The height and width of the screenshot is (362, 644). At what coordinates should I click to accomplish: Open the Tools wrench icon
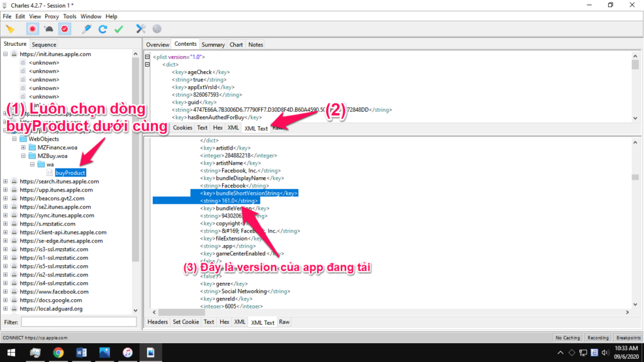click(x=141, y=29)
